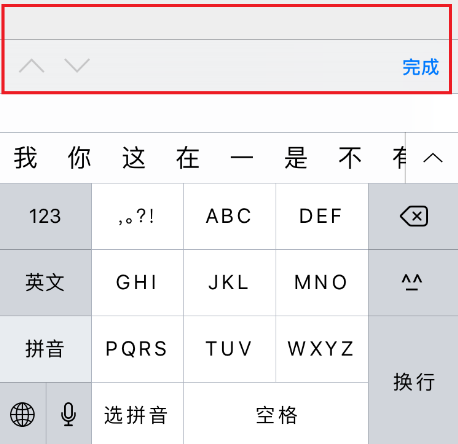Tap the backspace delete key

point(414,216)
